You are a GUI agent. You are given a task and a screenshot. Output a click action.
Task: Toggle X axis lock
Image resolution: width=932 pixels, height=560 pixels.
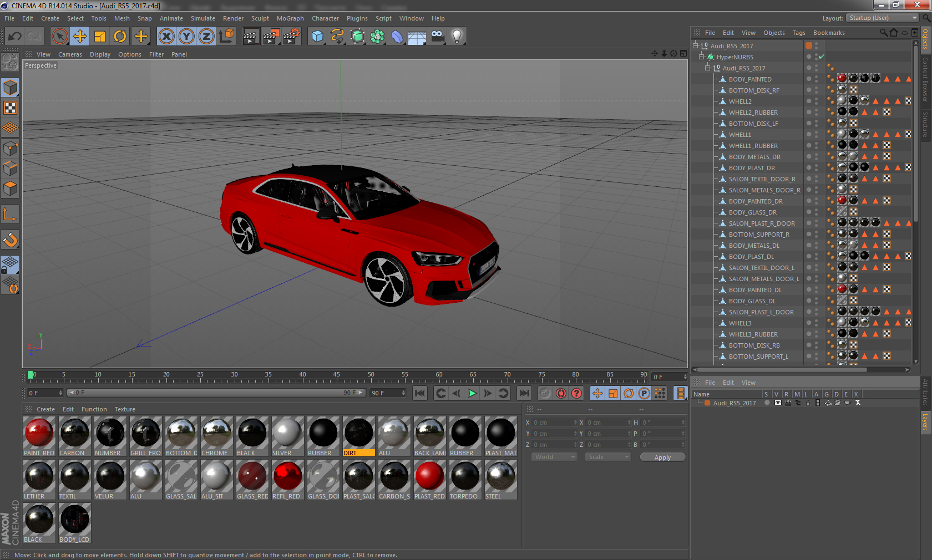(x=166, y=37)
